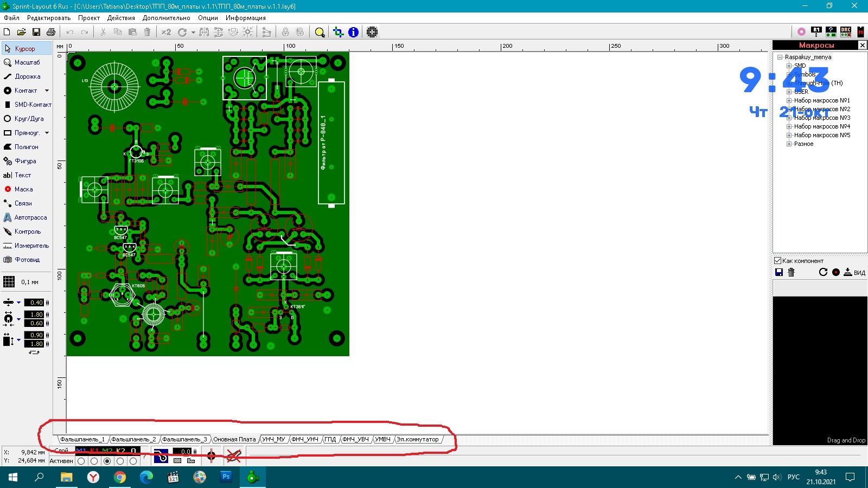This screenshot has height=488, width=868.
Task: Switch to the Фальшпанель_1 tab
Action: click(x=82, y=439)
